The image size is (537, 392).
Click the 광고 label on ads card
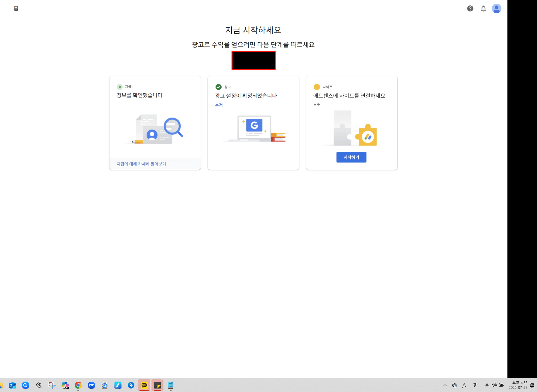228,87
